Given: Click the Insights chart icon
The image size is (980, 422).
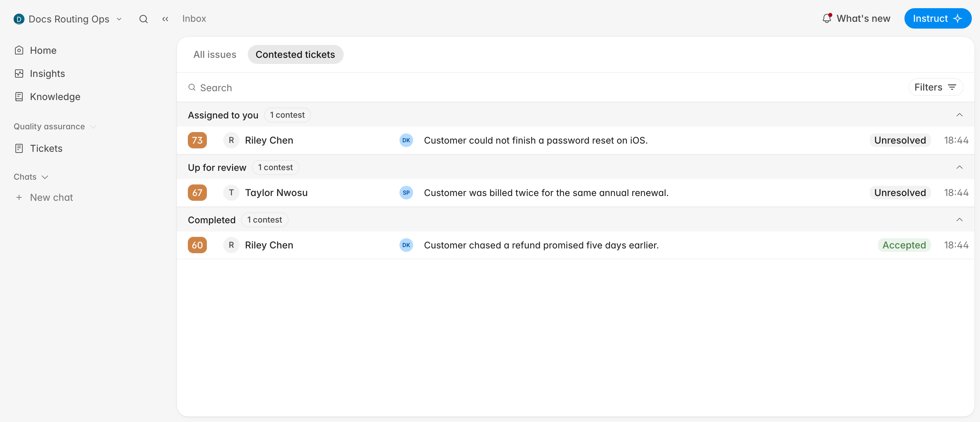Looking at the screenshot, I should (19, 74).
